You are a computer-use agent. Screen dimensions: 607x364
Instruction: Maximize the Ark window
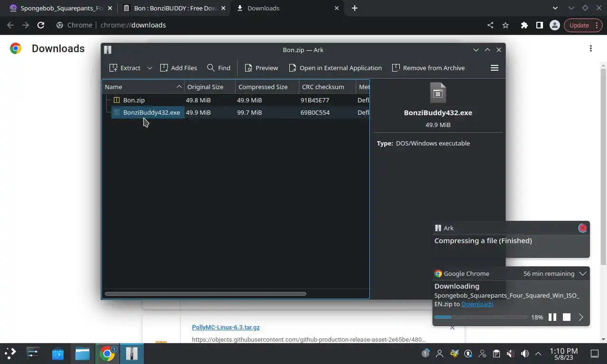(x=487, y=50)
